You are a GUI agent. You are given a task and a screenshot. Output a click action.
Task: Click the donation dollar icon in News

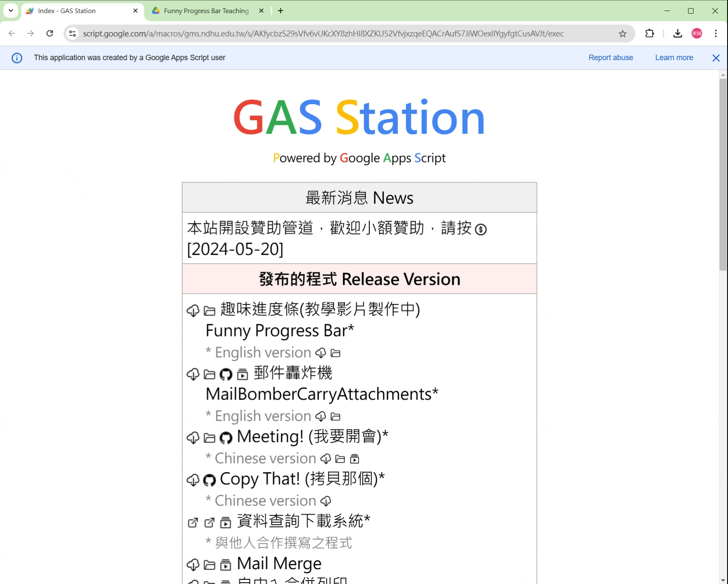click(x=481, y=229)
